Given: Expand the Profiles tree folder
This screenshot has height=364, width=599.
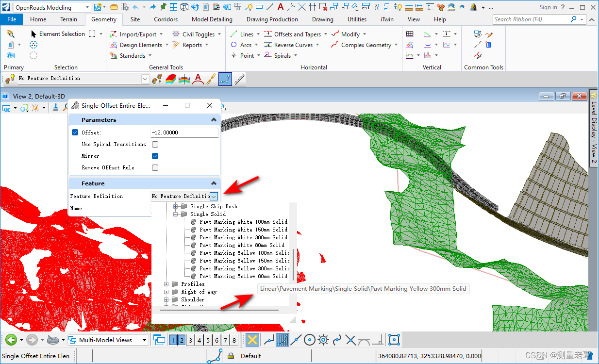Looking at the screenshot, I should [167, 284].
